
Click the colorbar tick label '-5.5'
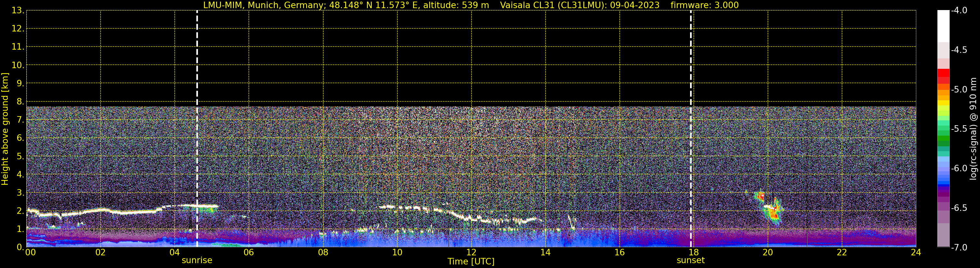coord(959,129)
